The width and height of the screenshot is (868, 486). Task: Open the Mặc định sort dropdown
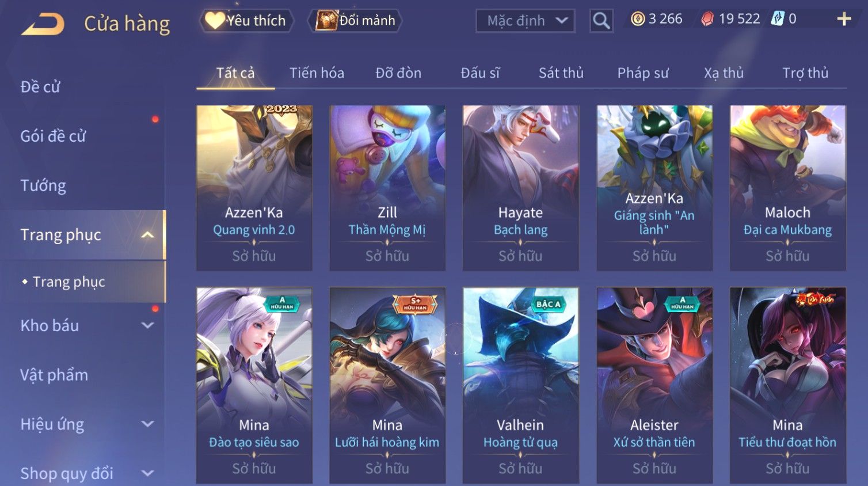(x=526, y=21)
